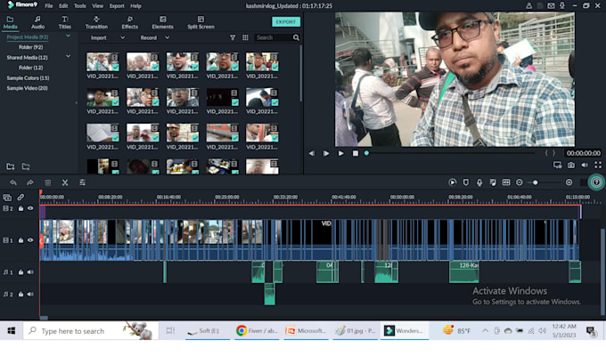
Task: Hide video track 2 with eye icon
Action: [x=30, y=208]
